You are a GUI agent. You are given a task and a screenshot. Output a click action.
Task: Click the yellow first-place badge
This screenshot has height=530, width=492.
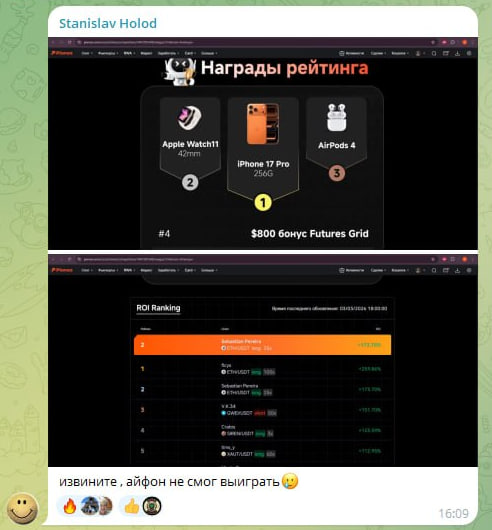coord(263,203)
